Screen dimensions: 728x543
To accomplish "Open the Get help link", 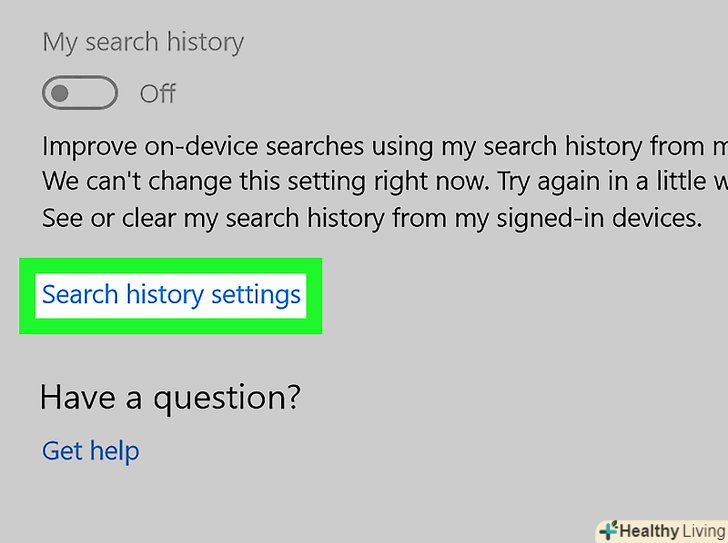I will pos(90,451).
